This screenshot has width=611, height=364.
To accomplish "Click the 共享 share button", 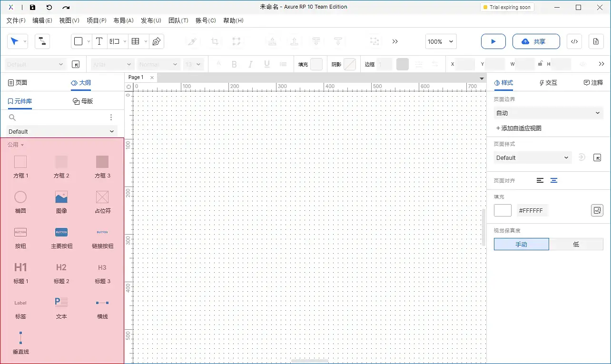I will pyautogui.click(x=536, y=41).
